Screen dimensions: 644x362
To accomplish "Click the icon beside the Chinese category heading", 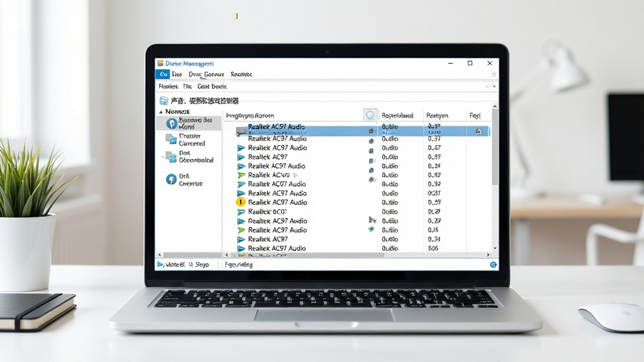I will 164,101.
